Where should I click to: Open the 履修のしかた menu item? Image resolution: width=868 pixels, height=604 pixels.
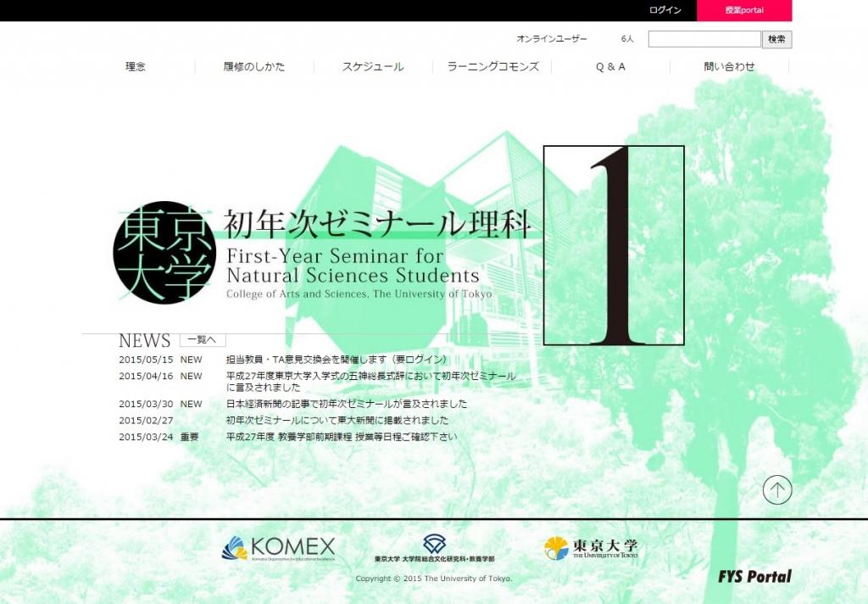(254, 67)
